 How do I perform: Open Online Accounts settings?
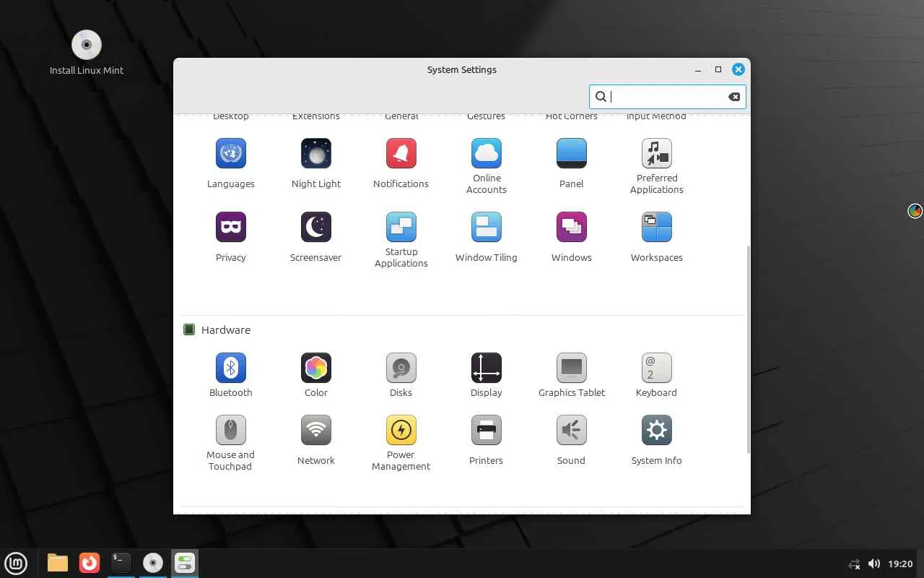point(487,167)
